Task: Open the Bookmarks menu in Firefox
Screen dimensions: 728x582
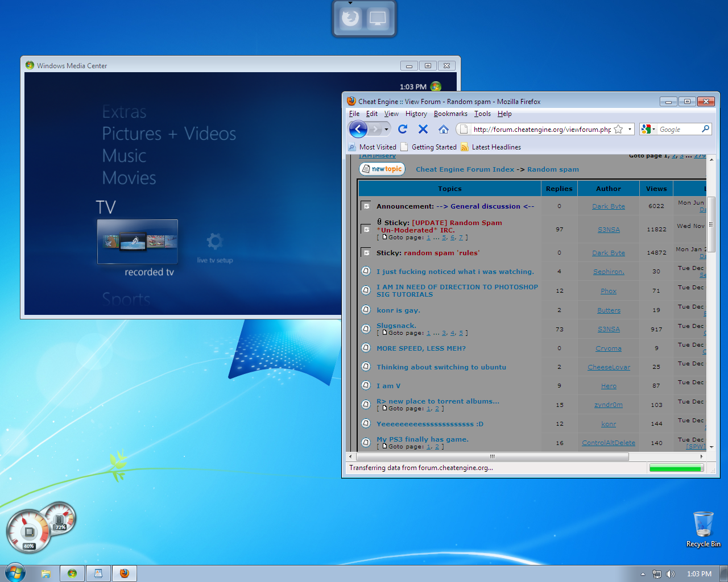Action: tap(450, 114)
